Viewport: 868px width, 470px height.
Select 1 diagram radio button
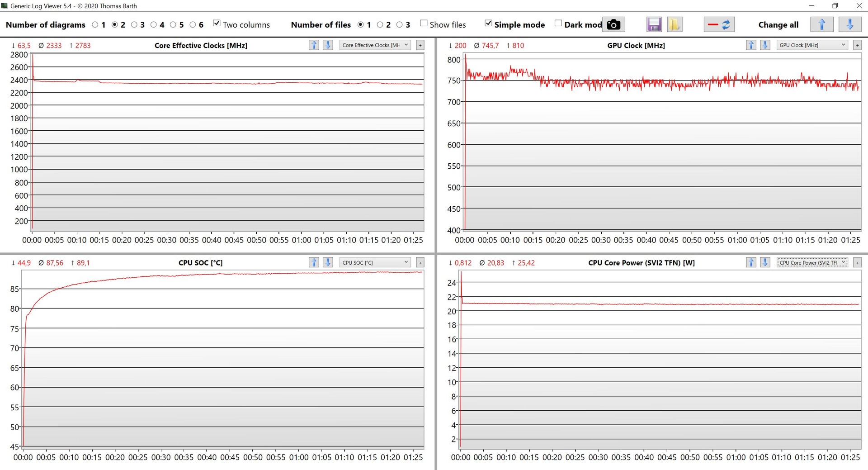click(x=95, y=25)
